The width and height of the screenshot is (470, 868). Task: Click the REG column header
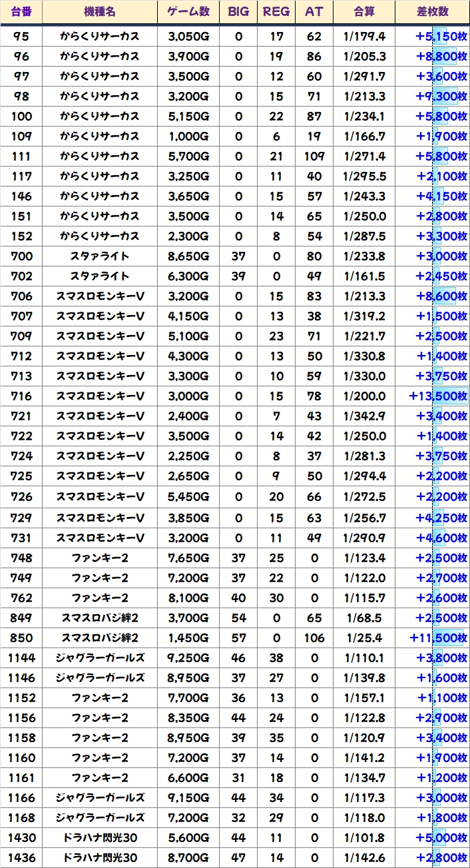276,12
